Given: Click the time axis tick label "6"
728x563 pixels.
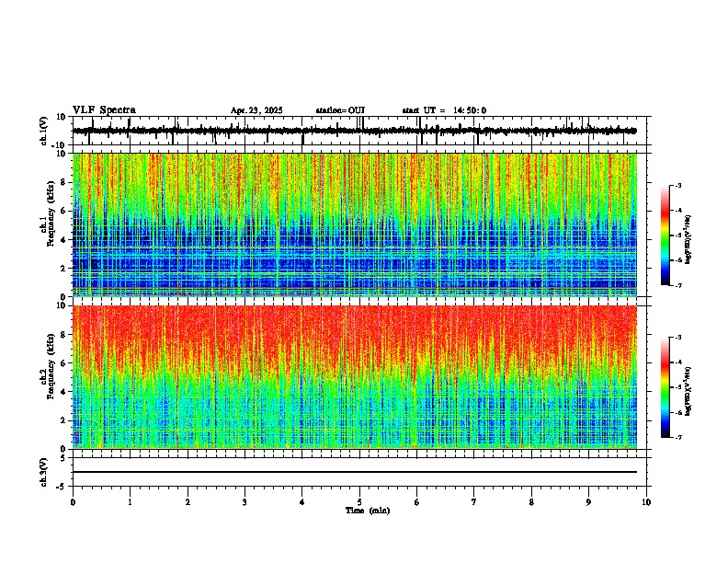Looking at the screenshot, I should 417,502.
